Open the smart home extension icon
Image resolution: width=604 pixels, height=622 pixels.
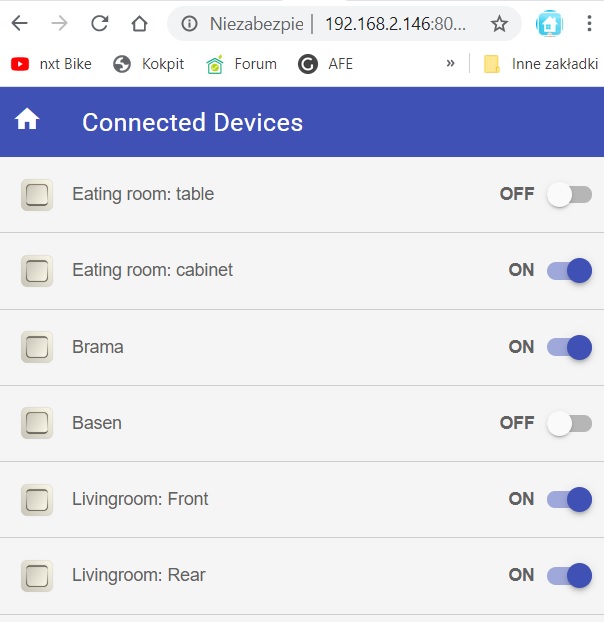(549, 24)
